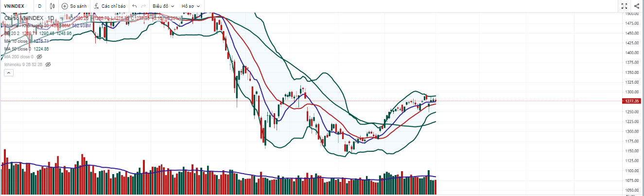Viewport: 644px width, 196px height.
Task: Redo the chart action
Action: click(143, 6)
